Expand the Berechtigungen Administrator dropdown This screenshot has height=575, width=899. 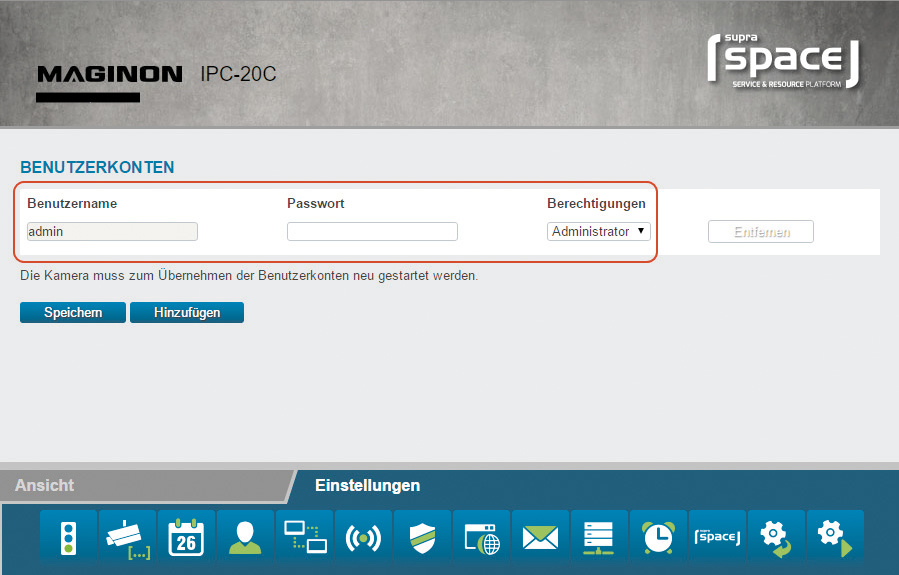[x=599, y=231]
